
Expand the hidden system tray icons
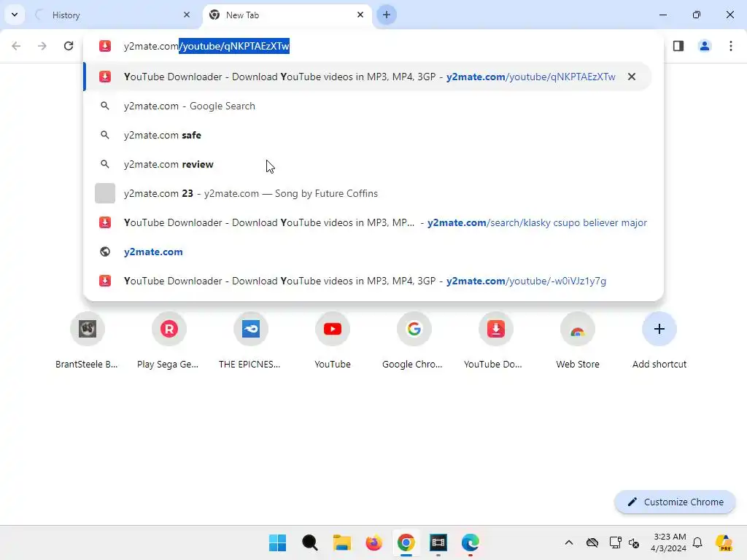pyautogui.click(x=569, y=542)
